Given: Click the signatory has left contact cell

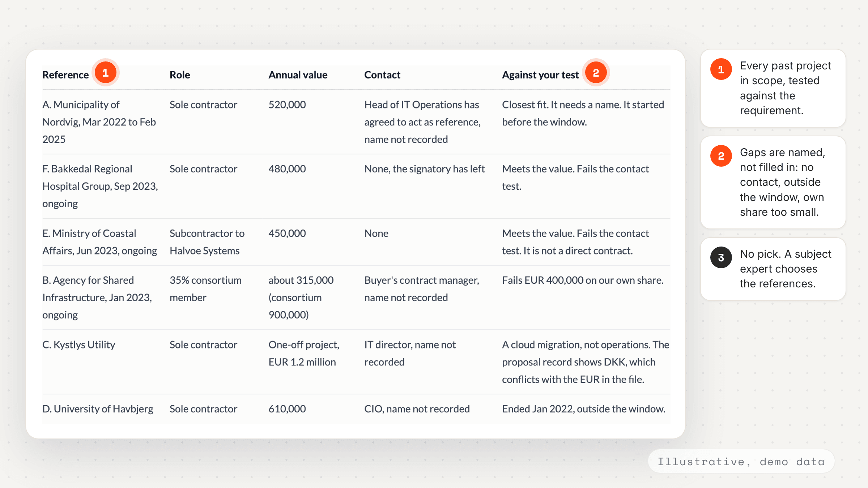Looking at the screenshot, I should (425, 169).
